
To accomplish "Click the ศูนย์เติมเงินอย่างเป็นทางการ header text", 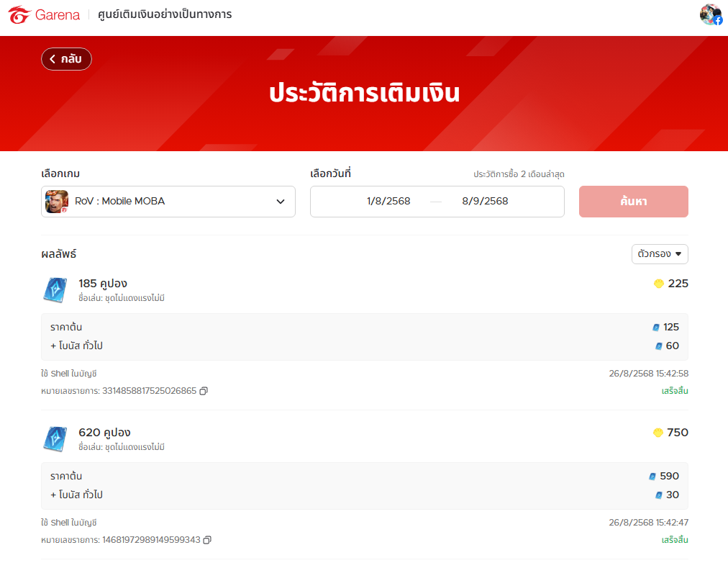I will (x=165, y=14).
